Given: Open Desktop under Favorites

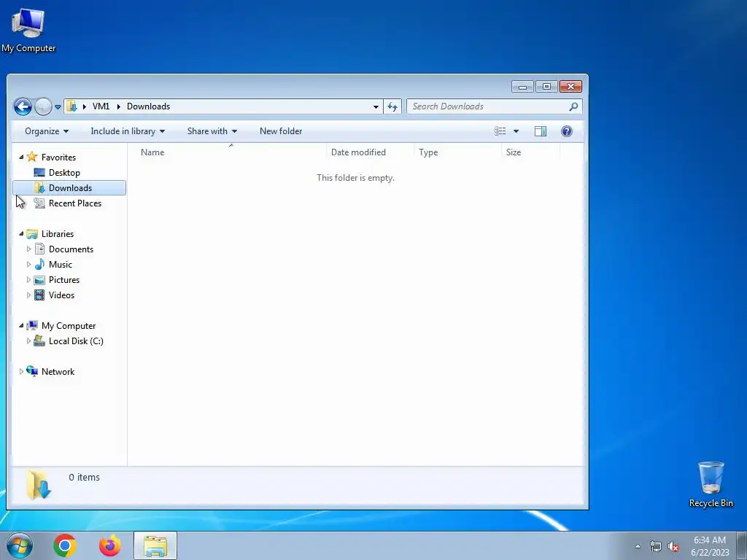Looking at the screenshot, I should 64,173.
